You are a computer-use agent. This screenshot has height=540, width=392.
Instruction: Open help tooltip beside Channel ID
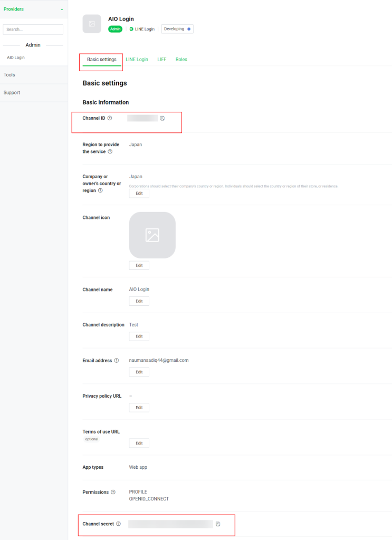[110, 118]
